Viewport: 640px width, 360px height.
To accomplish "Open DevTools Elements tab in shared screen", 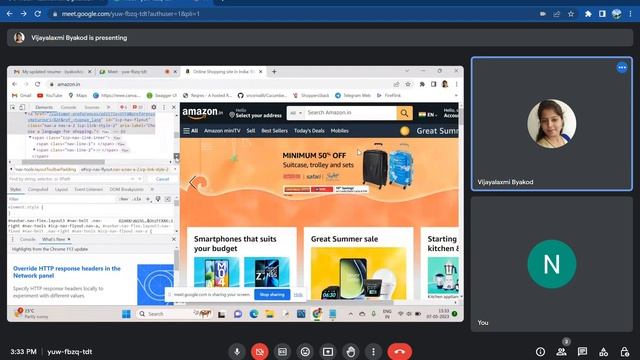I will (44, 107).
